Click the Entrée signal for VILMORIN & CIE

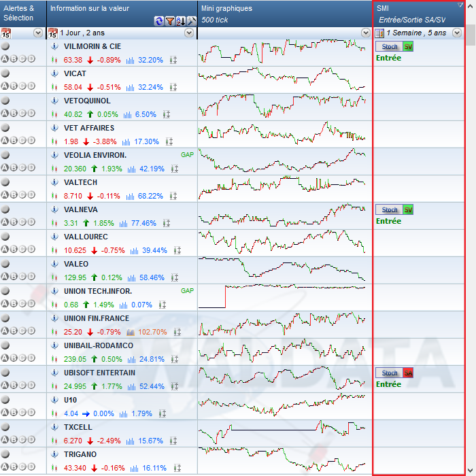click(x=388, y=58)
